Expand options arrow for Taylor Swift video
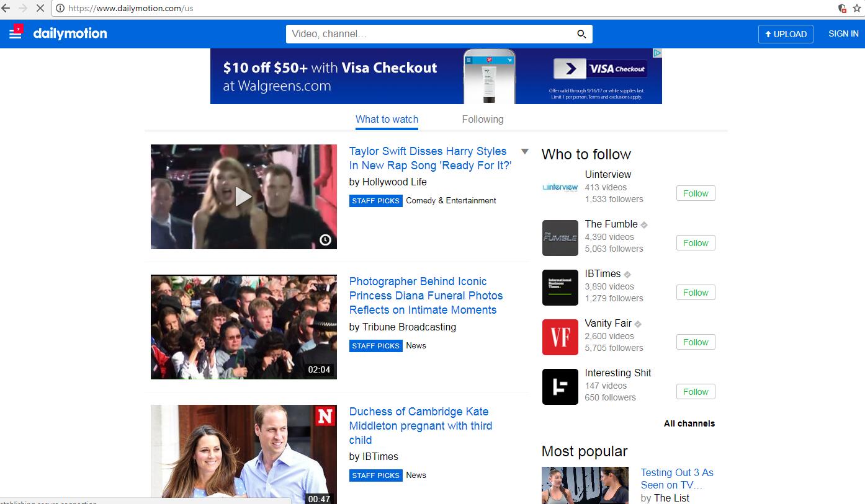This screenshot has height=504, width=865. 525,151
